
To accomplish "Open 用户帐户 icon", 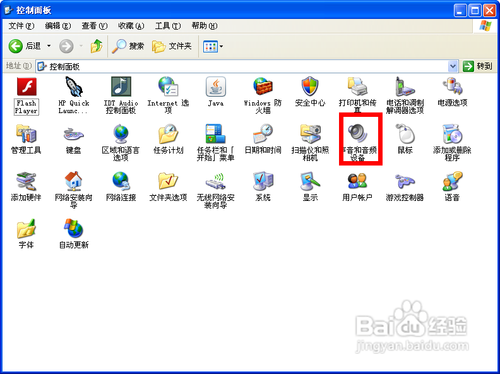I will 357,181.
